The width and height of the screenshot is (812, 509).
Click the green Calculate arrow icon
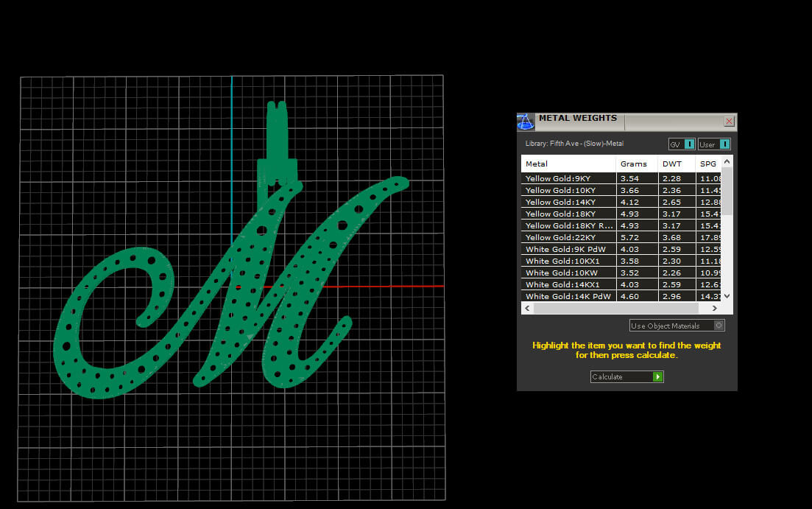(658, 377)
